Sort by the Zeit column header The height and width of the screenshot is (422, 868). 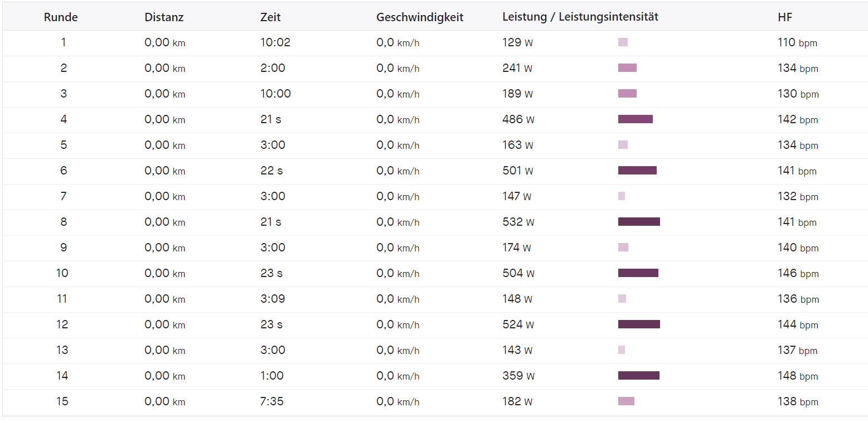click(270, 17)
